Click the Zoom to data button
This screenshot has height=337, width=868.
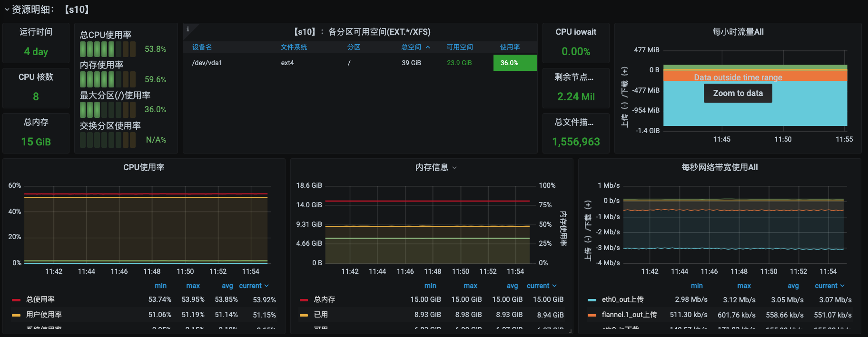(x=738, y=93)
